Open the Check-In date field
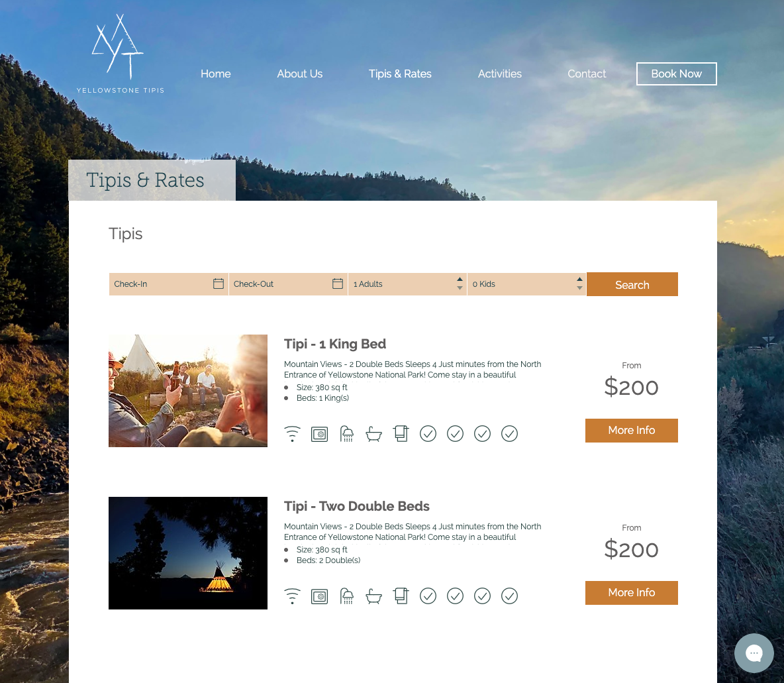The height and width of the screenshot is (683, 784). [x=168, y=284]
